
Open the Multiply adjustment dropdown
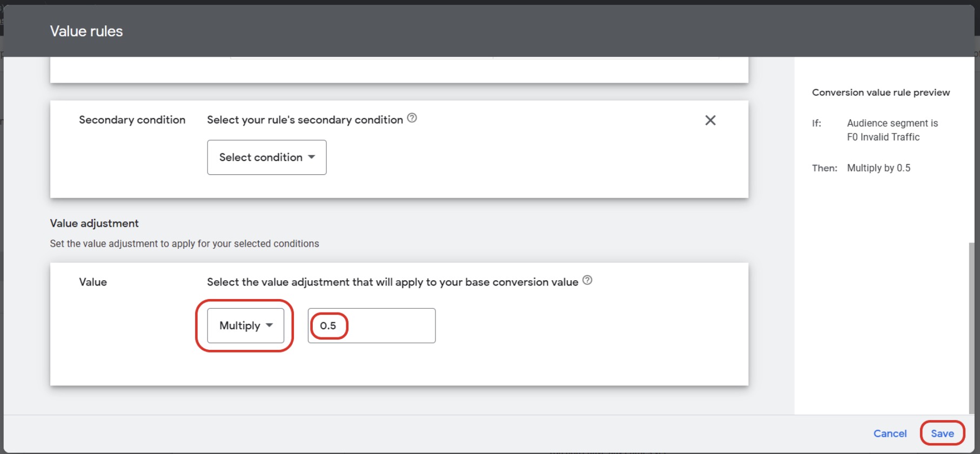pyautogui.click(x=246, y=326)
